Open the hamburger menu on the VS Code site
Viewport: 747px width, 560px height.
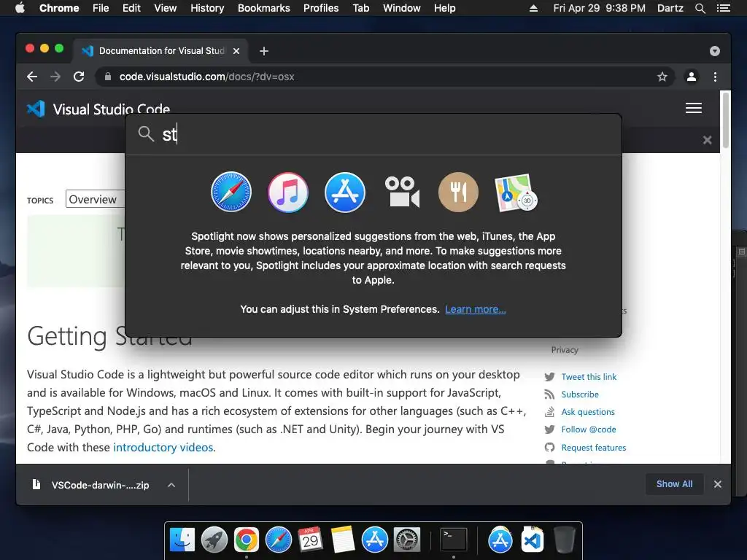[x=694, y=108]
